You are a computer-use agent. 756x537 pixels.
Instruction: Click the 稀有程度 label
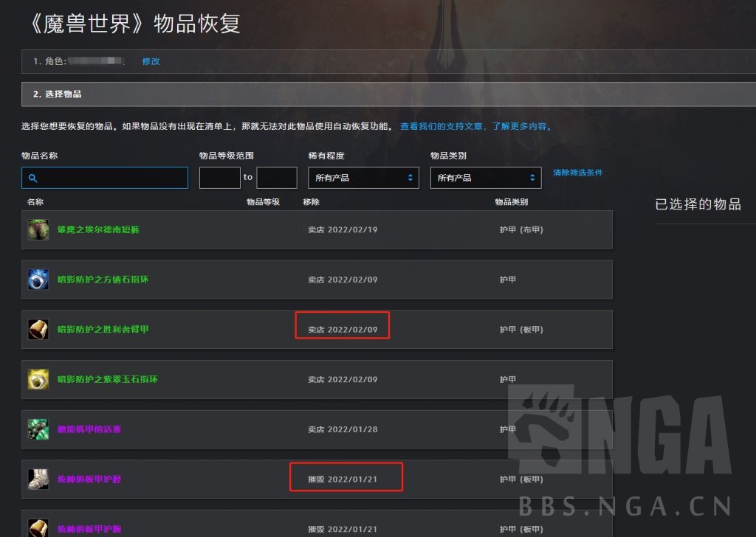point(326,156)
